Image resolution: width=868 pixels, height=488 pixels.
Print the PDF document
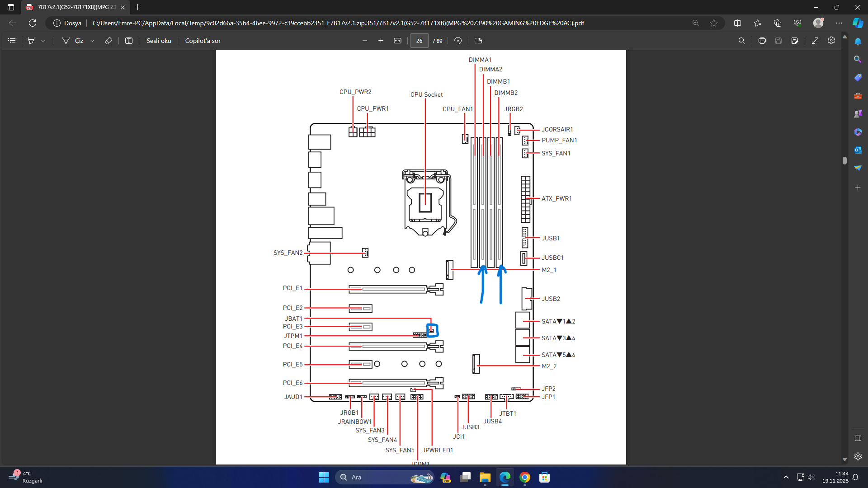point(762,41)
